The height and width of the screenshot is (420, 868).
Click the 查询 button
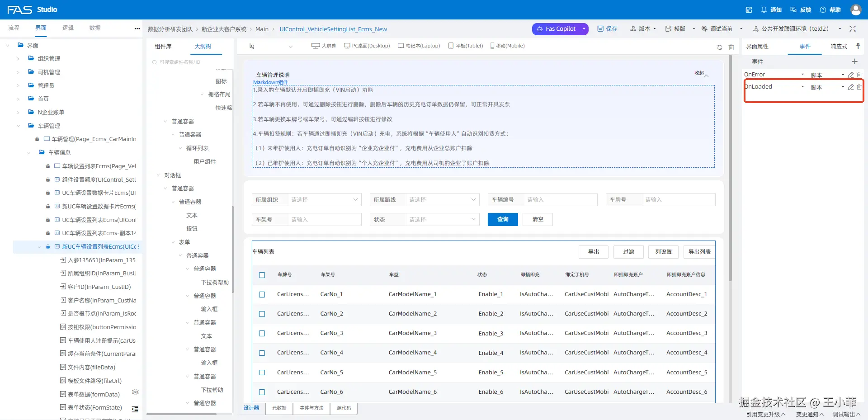coord(503,219)
